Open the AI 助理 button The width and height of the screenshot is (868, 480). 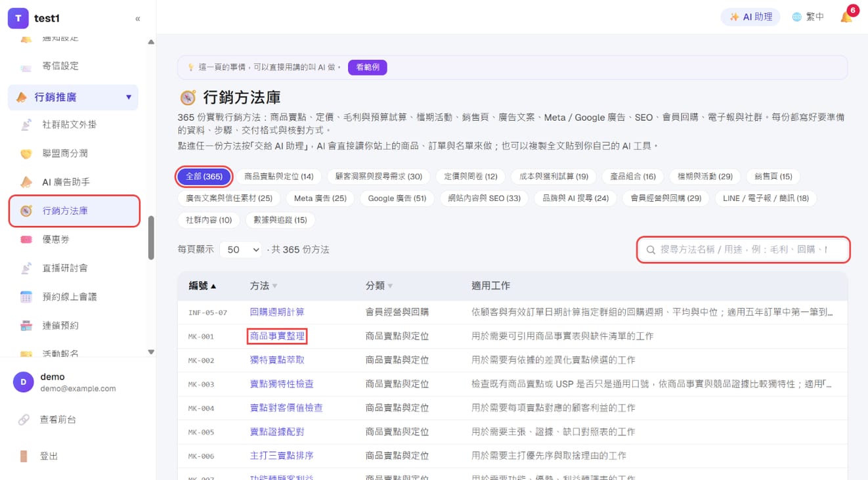(750, 17)
